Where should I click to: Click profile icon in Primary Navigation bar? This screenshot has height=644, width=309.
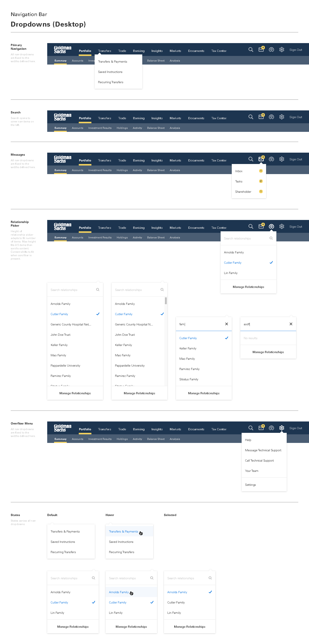pyautogui.click(x=271, y=50)
